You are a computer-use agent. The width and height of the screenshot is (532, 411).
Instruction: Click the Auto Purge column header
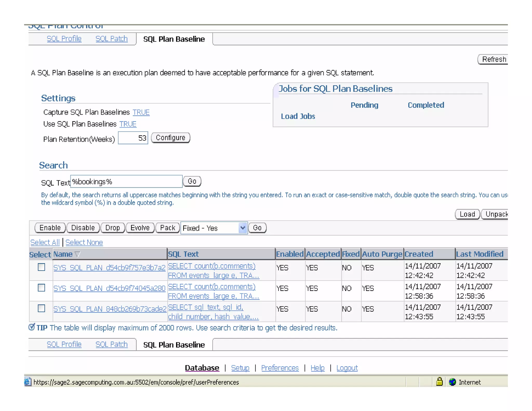pyautogui.click(x=382, y=254)
